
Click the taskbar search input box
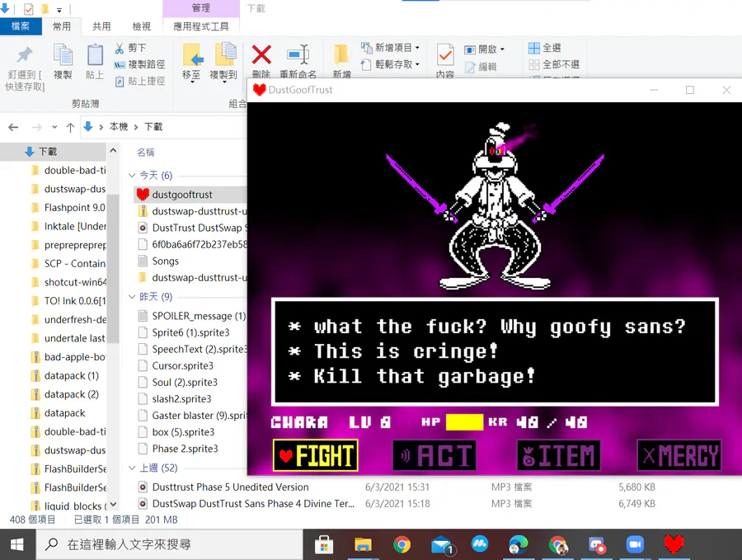tap(169, 545)
